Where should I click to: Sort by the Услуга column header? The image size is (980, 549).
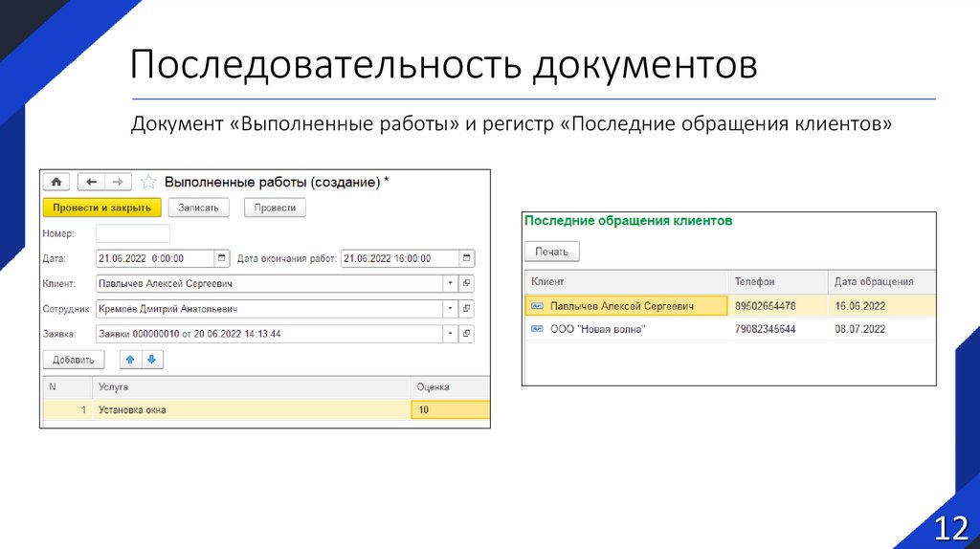click(252, 387)
